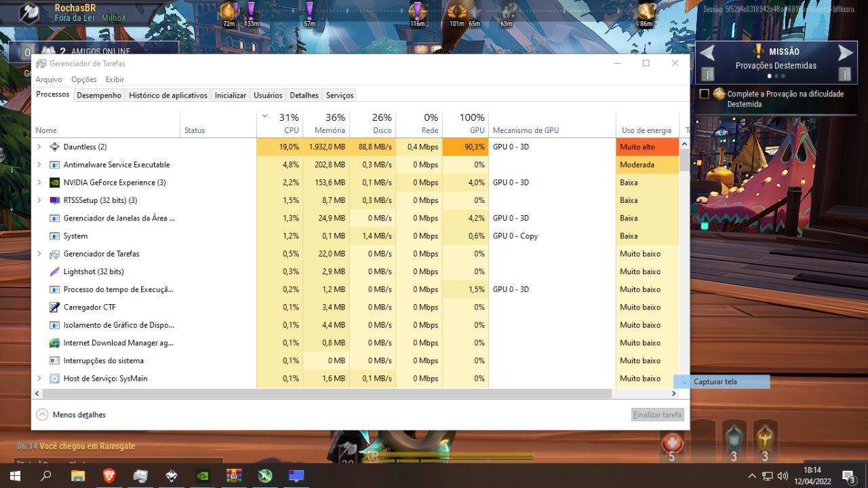Click the taskbar clock showing 18:14
The width and height of the screenshot is (868, 488).
[x=812, y=475]
